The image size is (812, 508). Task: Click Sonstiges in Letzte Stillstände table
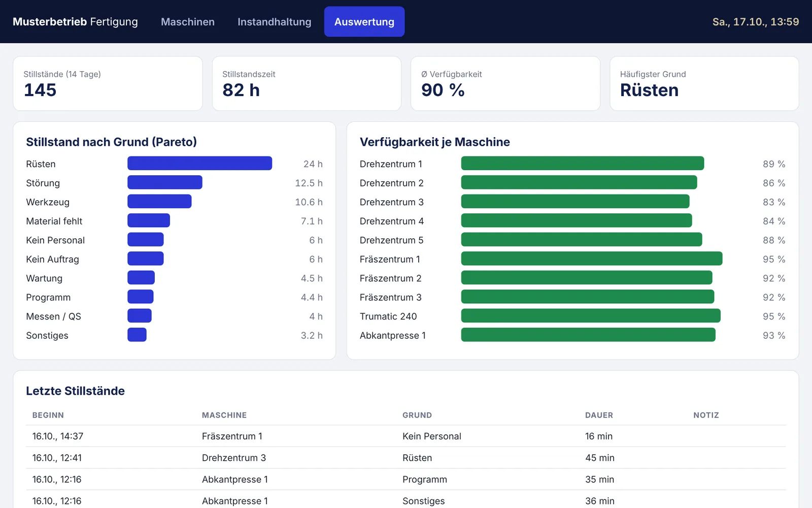point(424,501)
